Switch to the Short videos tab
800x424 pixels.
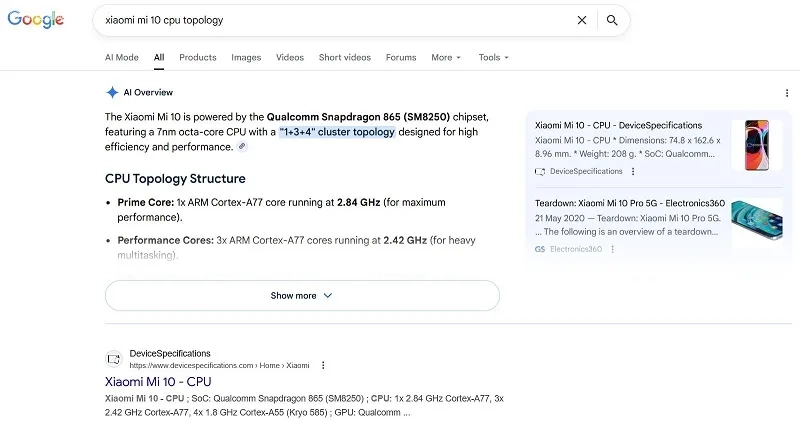coord(345,58)
